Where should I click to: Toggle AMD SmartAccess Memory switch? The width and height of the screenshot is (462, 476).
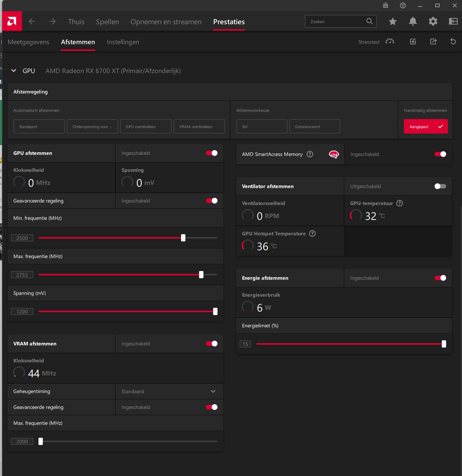point(440,154)
